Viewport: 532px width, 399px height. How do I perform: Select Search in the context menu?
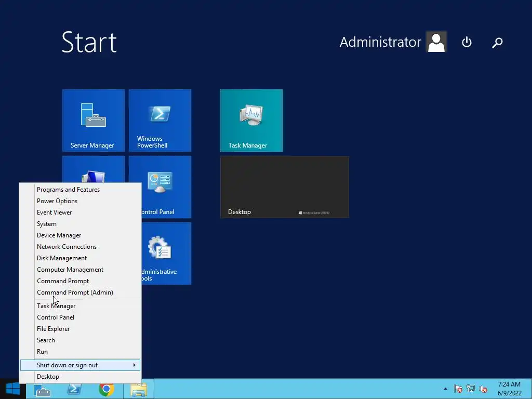click(81, 340)
